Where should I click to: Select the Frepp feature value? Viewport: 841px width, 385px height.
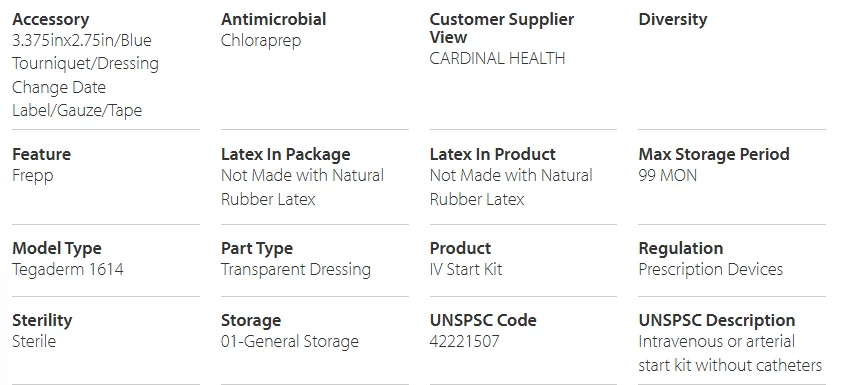(x=33, y=176)
